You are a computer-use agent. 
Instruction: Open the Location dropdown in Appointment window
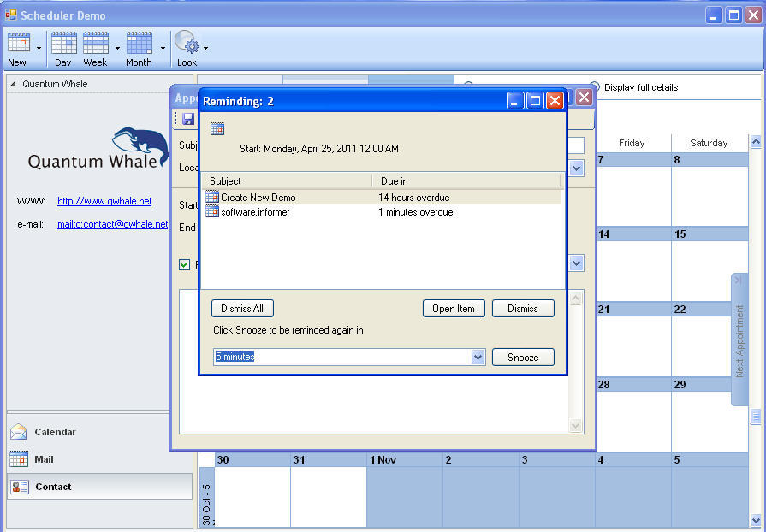pos(577,168)
